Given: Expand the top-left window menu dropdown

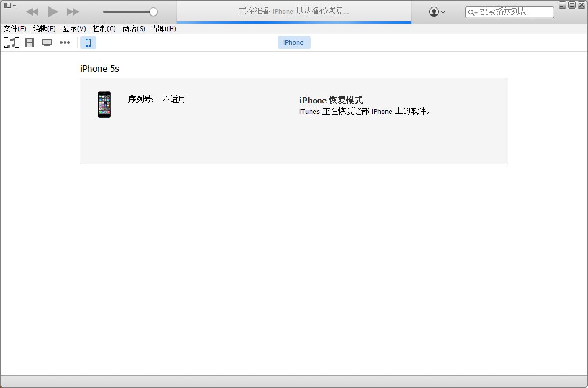Looking at the screenshot, I should (x=10, y=5).
